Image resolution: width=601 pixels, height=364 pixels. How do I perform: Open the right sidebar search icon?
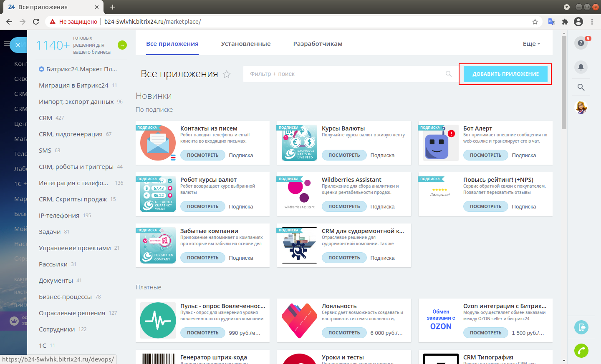[x=581, y=87]
